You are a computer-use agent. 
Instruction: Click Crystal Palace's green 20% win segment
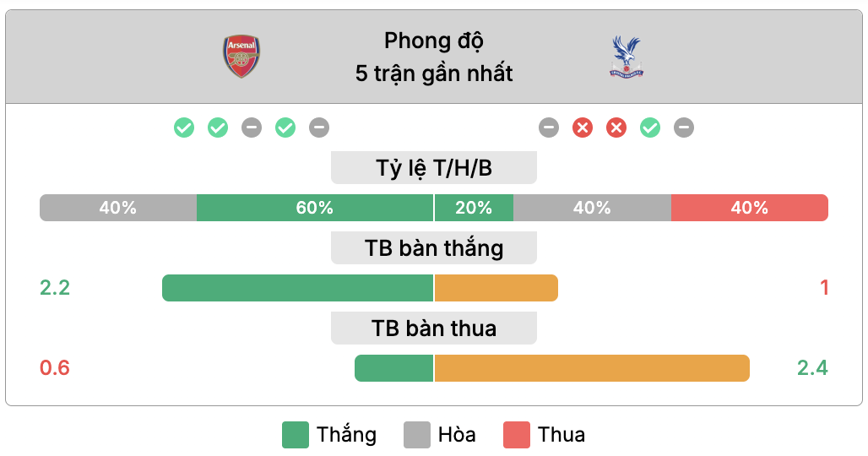474,208
